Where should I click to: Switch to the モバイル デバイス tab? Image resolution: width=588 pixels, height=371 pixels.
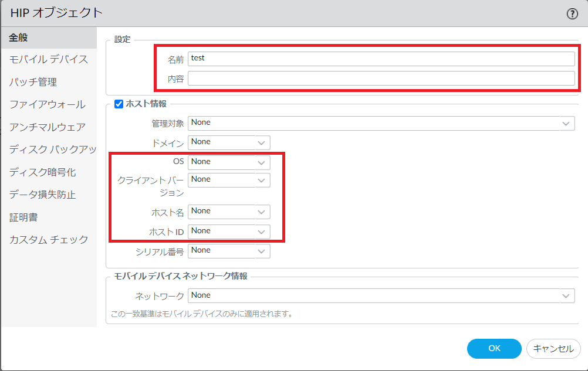pyautogui.click(x=49, y=59)
